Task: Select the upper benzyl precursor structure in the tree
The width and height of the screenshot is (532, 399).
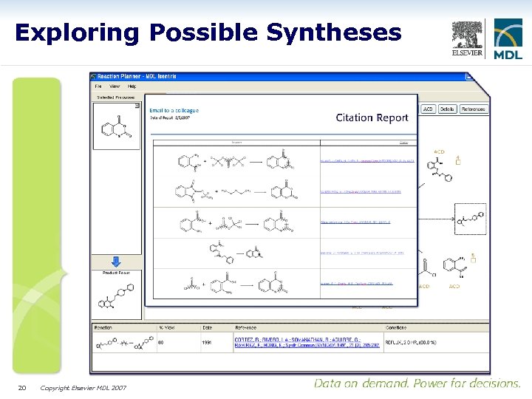Action: coord(440,169)
